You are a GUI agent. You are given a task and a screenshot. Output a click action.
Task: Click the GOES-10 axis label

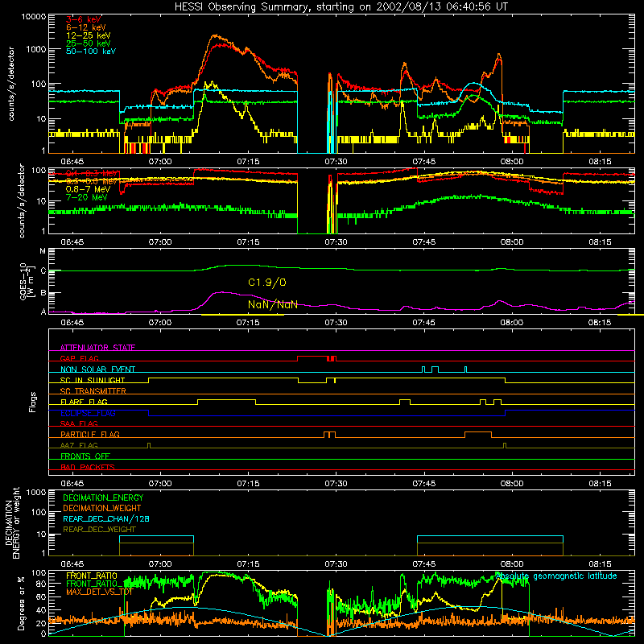coord(27,281)
